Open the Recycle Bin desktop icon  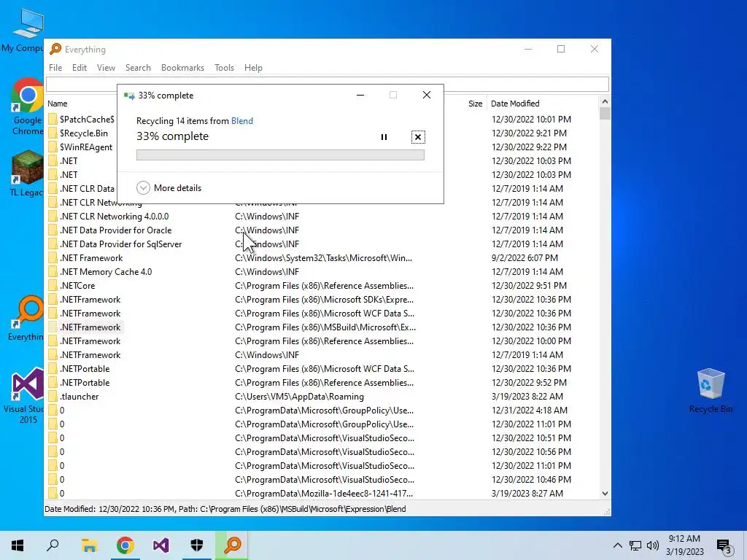(x=711, y=391)
